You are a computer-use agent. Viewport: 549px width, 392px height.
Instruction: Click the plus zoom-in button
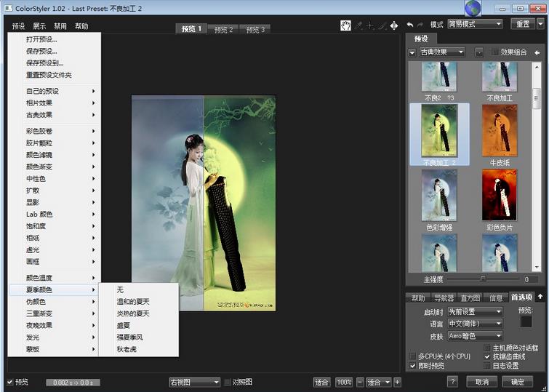tap(397, 382)
